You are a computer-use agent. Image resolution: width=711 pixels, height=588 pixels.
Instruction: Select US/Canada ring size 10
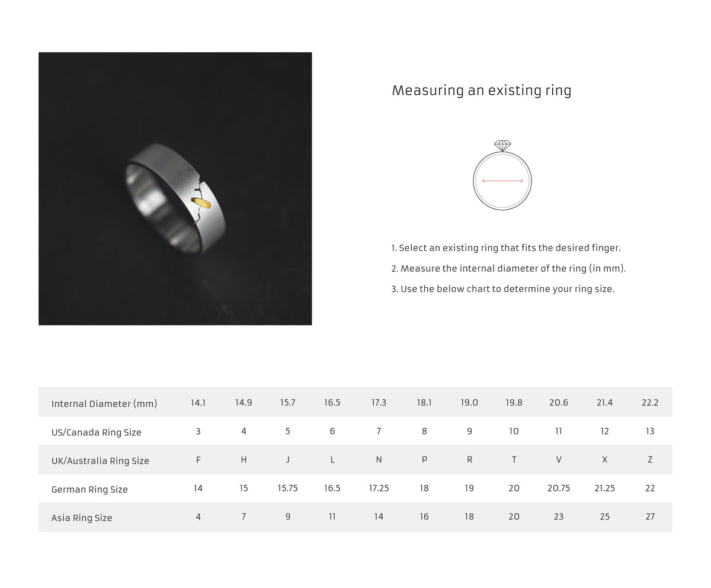[x=514, y=431]
